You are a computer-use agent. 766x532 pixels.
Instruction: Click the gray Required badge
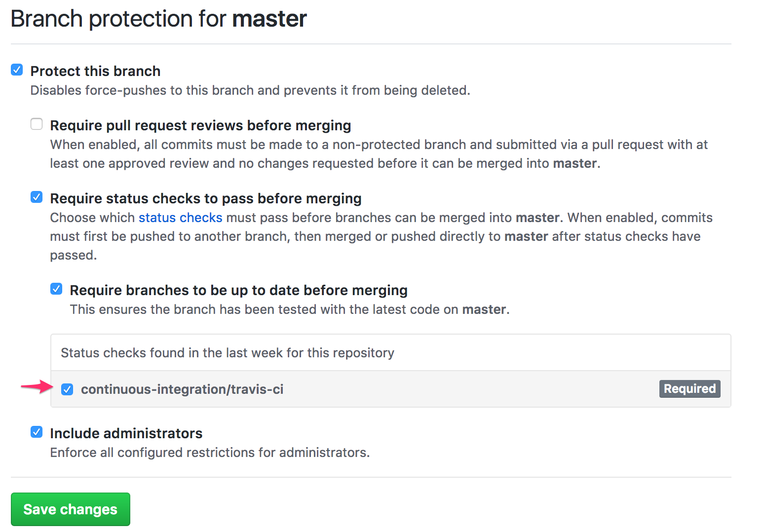689,389
